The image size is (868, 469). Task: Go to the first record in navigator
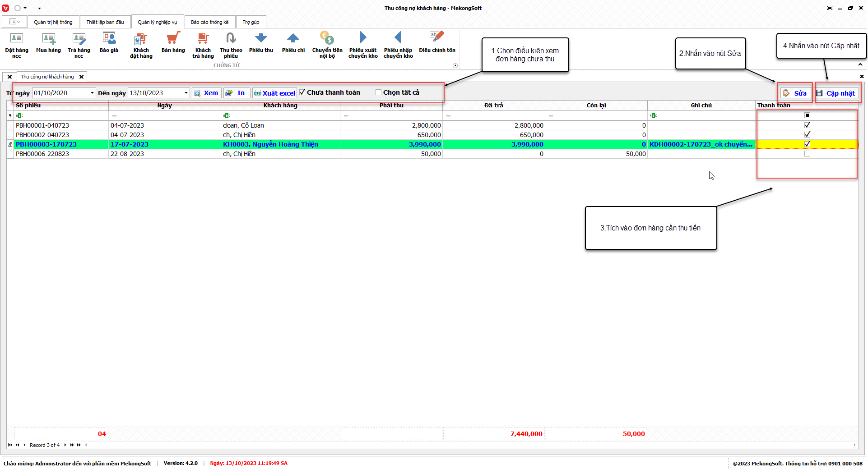point(10,445)
